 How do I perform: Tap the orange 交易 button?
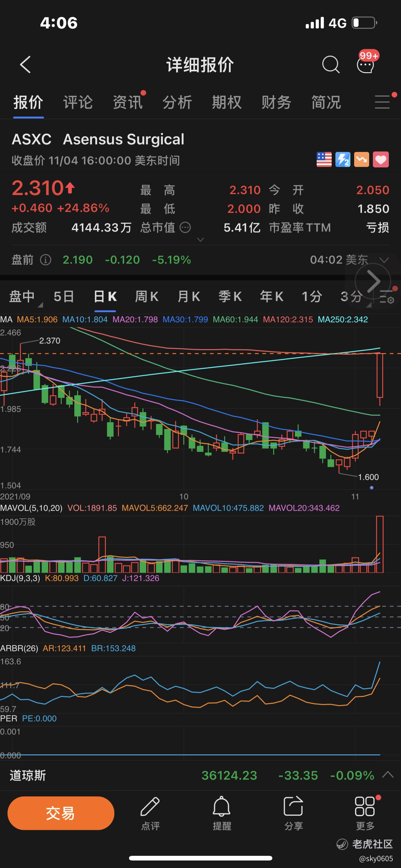pos(61,813)
